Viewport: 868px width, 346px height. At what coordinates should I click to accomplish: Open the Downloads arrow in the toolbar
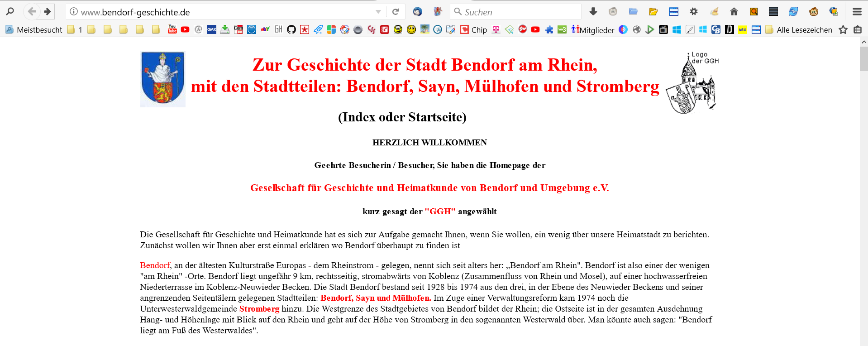click(x=593, y=11)
